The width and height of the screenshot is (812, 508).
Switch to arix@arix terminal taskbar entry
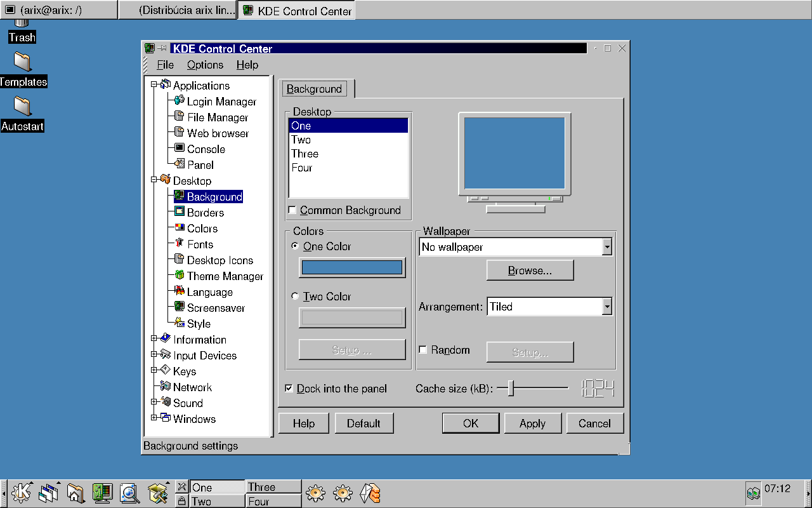point(58,10)
